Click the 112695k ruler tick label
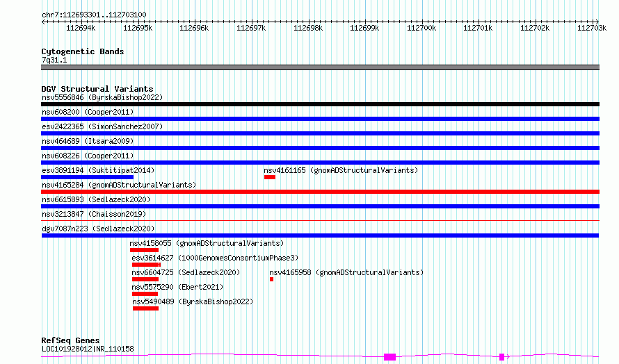 pos(138,28)
